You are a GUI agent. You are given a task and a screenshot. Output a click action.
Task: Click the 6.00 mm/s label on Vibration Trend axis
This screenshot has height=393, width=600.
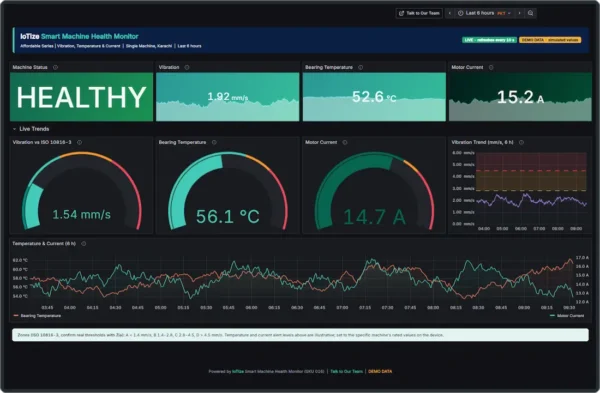463,153
